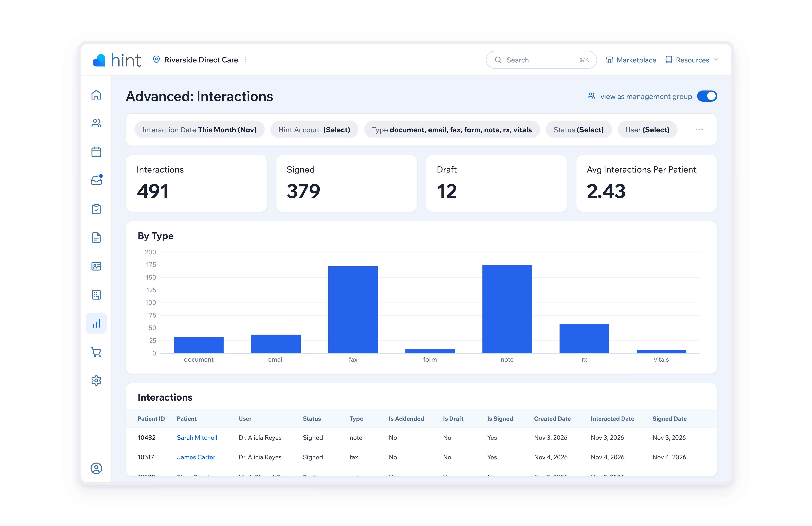812x526 pixels.
Task: Toggle view as management group switch
Action: [x=707, y=96]
